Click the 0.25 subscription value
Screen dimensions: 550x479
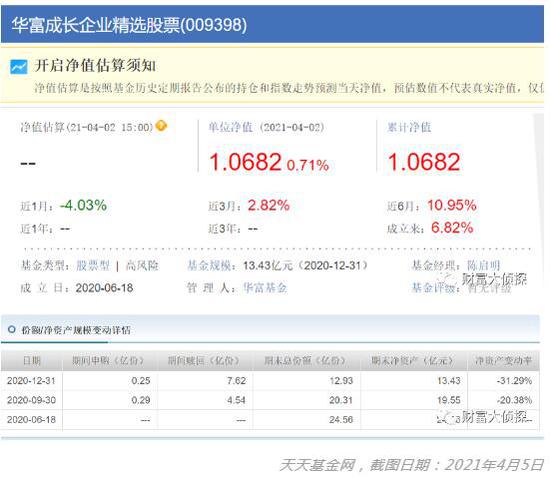(x=141, y=380)
